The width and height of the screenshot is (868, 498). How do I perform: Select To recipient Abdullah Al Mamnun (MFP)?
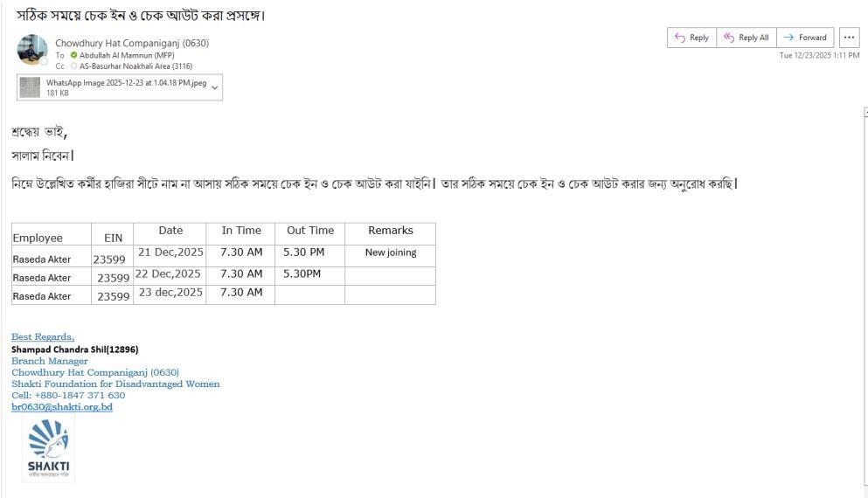click(127, 55)
